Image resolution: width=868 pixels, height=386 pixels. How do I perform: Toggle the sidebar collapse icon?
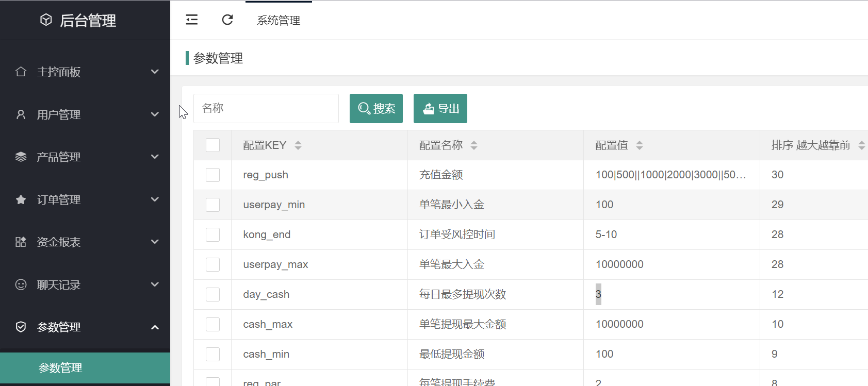tap(192, 20)
